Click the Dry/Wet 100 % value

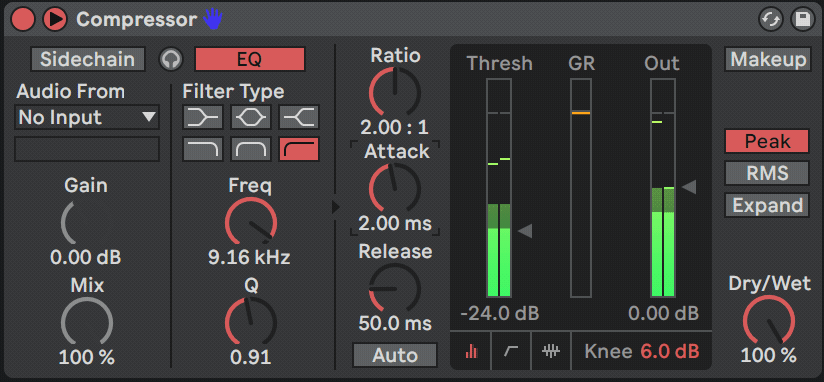click(x=768, y=356)
